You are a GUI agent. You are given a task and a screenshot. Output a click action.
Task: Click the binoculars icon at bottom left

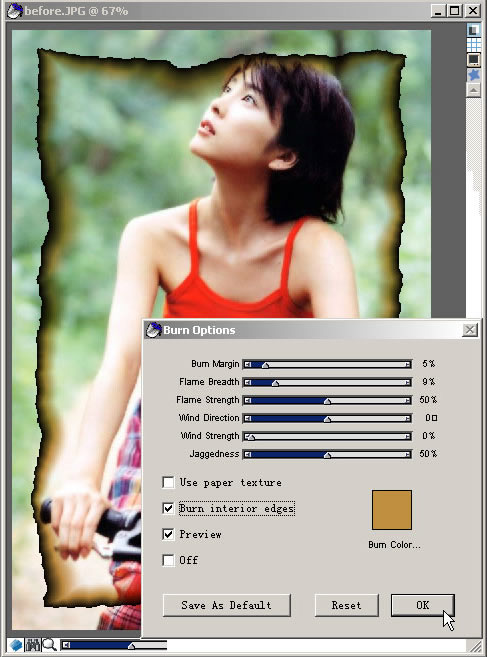[33, 644]
